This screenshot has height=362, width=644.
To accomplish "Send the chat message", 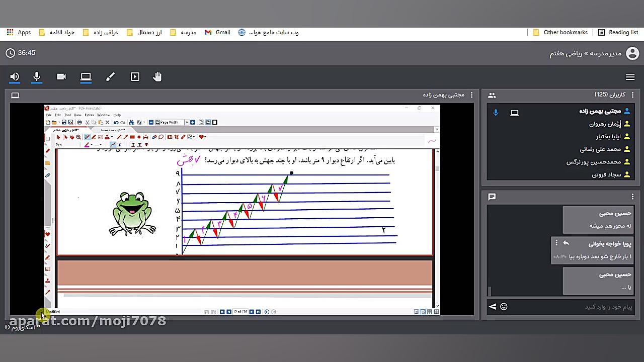I will [x=493, y=307].
